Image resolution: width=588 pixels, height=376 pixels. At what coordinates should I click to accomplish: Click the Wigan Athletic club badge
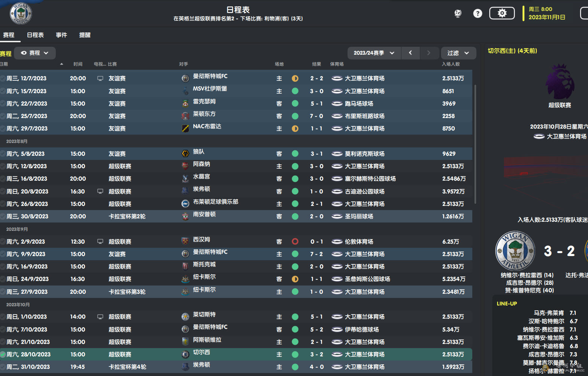point(21,13)
